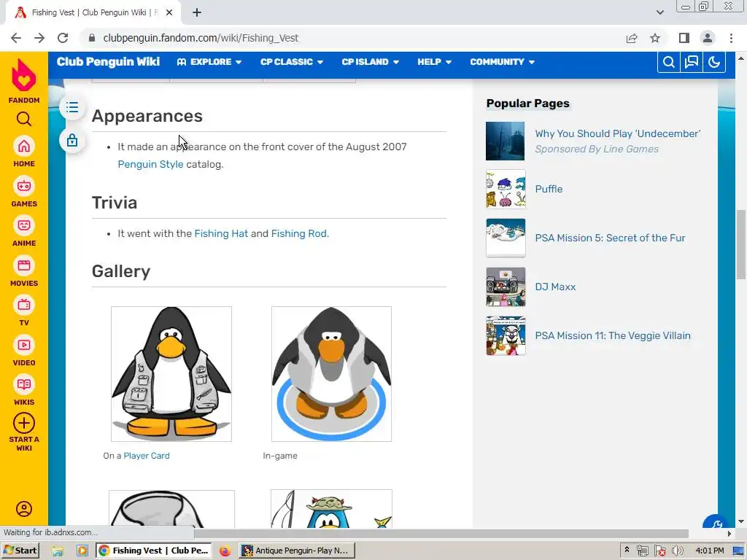The height and width of the screenshot is (560, 747).
Task: Toggle the browser side panel
Action: pyautogui.click(x=684, y=38)
